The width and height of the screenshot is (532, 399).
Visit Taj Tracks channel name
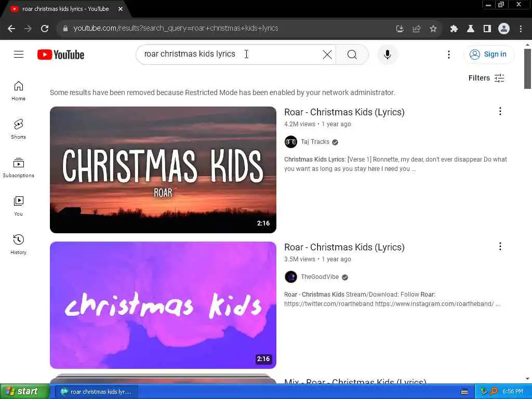(x=315, y=142)
